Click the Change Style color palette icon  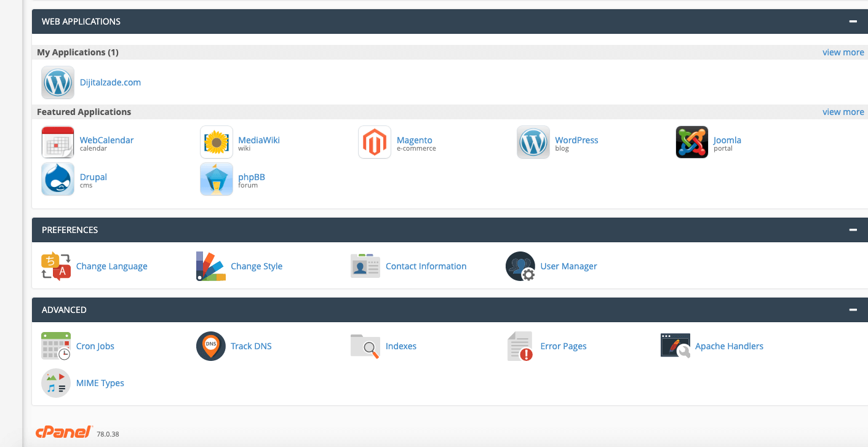pos(211,266)
